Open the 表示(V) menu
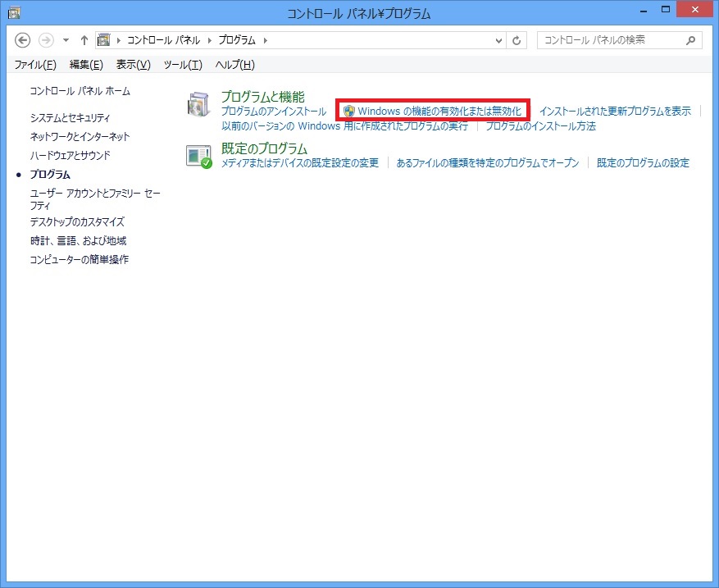This screenshot has width=719, height=588. click(x=134, y=65)
